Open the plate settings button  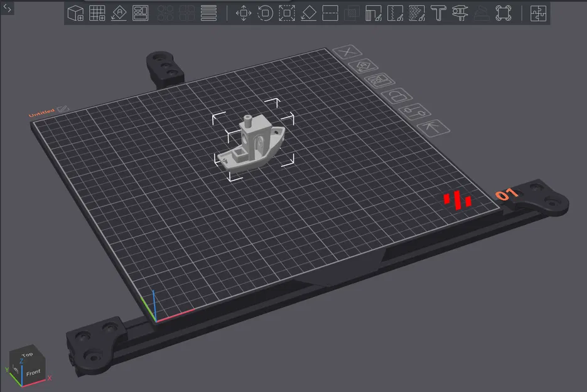point(414,110)
